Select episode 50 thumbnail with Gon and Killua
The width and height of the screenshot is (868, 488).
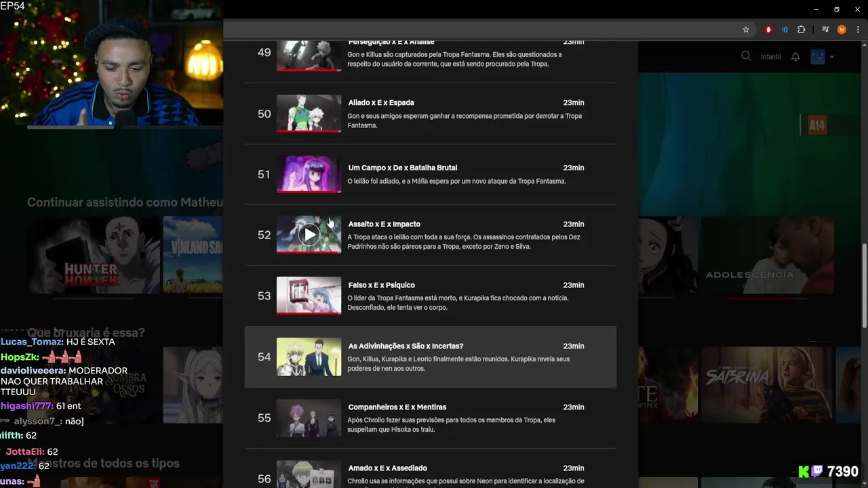[x=309, y=113]
